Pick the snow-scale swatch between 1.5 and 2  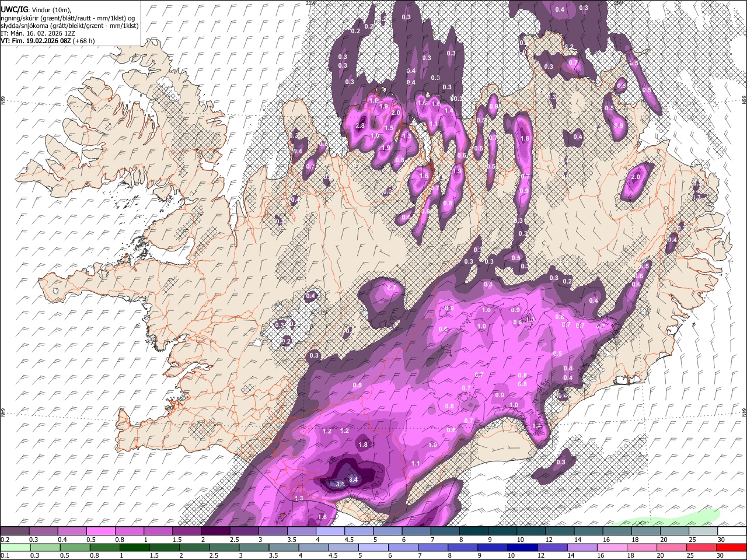click(187, 531)
